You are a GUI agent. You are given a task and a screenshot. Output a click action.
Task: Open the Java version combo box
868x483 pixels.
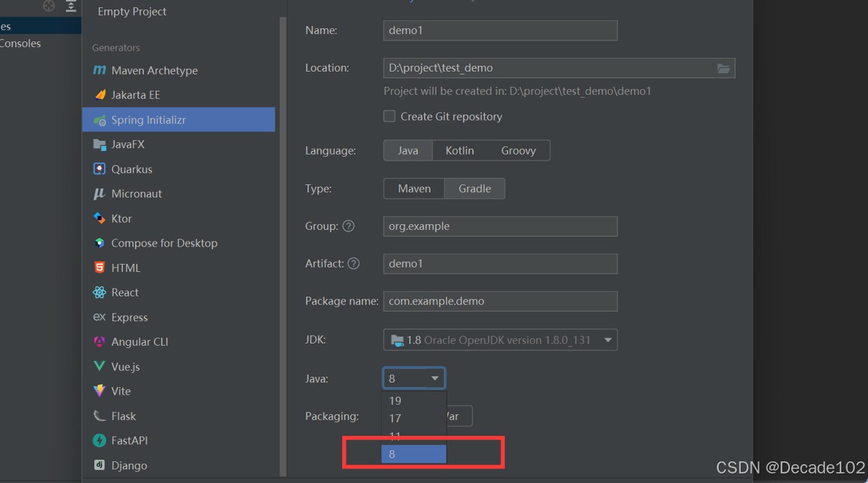pyautogui.click(x=414, y=378)
